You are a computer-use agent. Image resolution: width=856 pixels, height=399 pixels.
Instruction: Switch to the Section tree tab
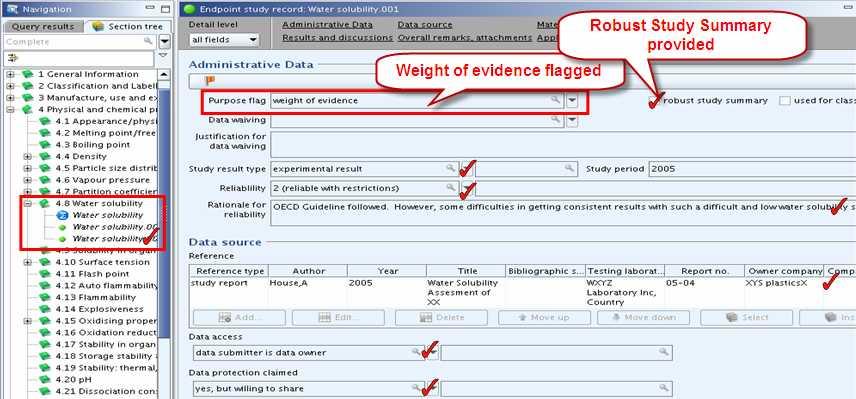[x=128, y=26]
